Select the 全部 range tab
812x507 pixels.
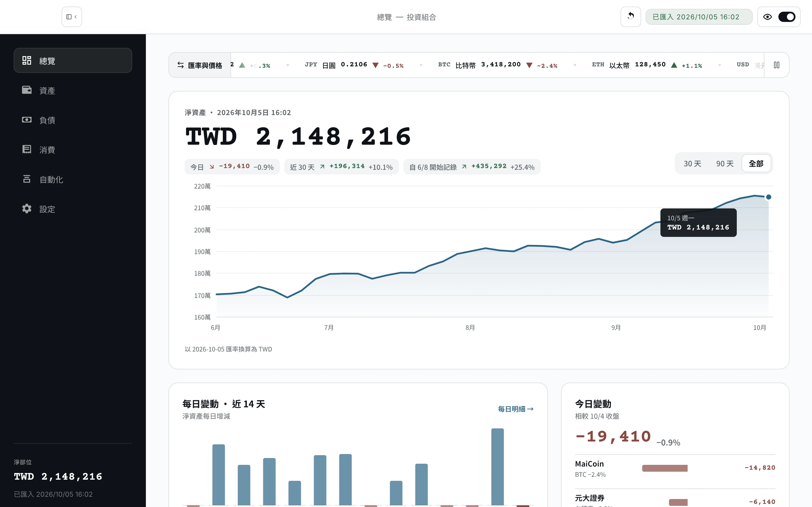[x=756, y=163]
